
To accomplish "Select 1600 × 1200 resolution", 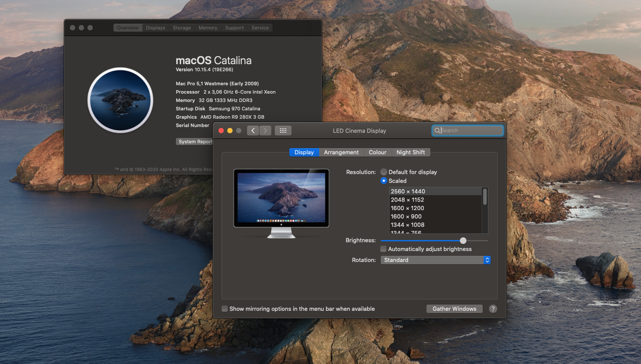I will [x=435, y=208].
